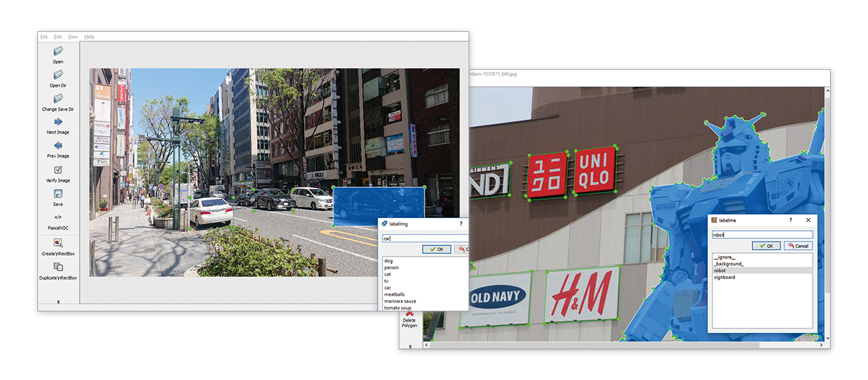Toggle the Verify Image checkmark
Screen dimensions: 868x380
coord(58,170)
